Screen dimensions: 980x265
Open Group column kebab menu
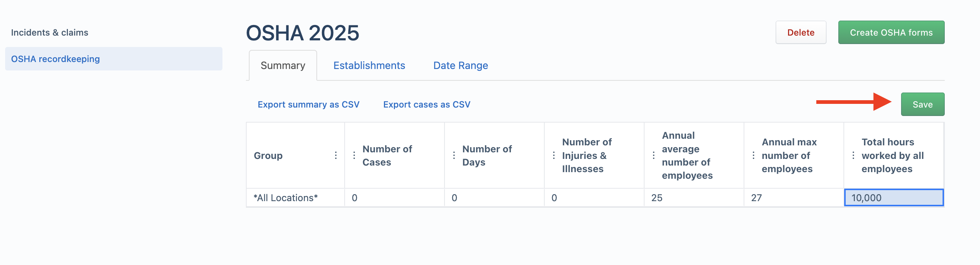335,155
